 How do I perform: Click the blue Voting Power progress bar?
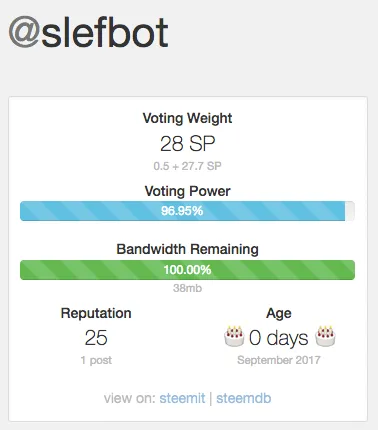(x=187, y=211)
